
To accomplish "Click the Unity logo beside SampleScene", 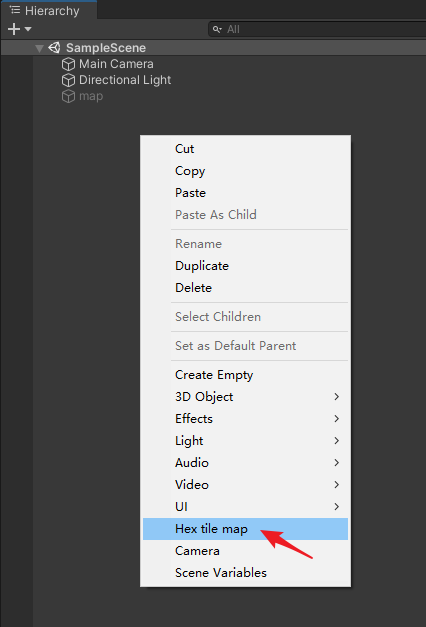I will click(x=54, y=48).
